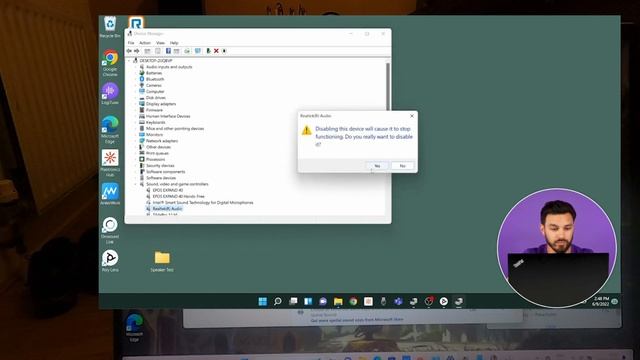Open the Speaker Test folder
640x360 pixels.
coord(162,261)
